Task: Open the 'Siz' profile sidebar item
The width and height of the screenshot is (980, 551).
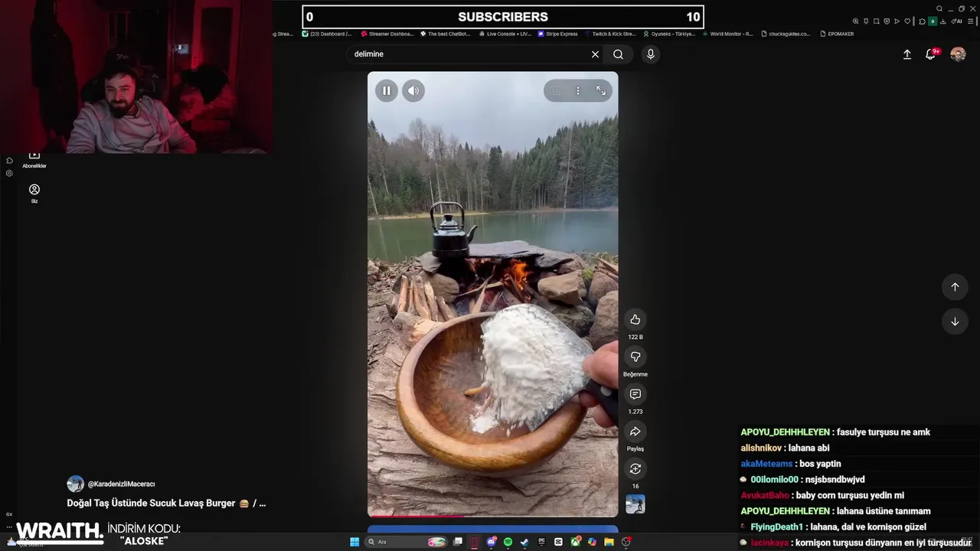Action: click(x=34, y=194)
